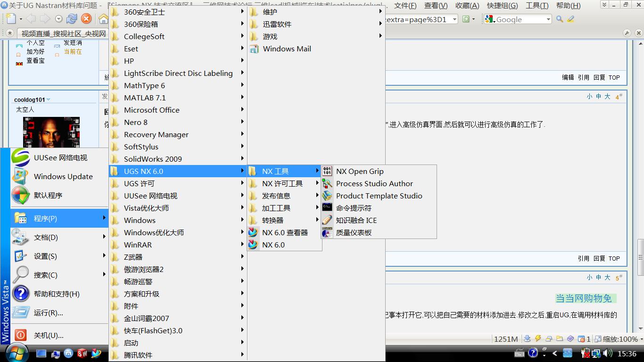The image size is (644, 362).
Task: Open the 工具(T) menu
Action: (x=537, y=6)
